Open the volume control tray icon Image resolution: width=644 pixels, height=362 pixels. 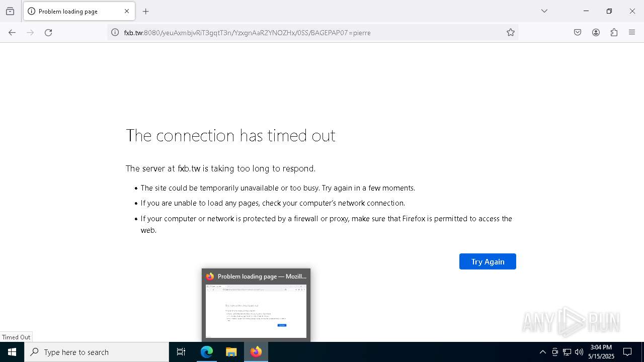[579, 352]
